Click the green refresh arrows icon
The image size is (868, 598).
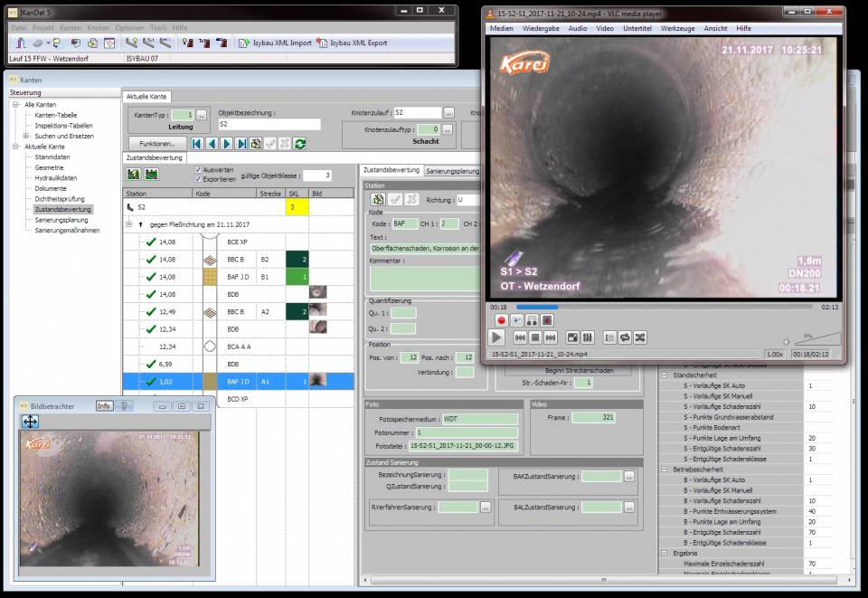pyautogui.click(x=299, y=144)
